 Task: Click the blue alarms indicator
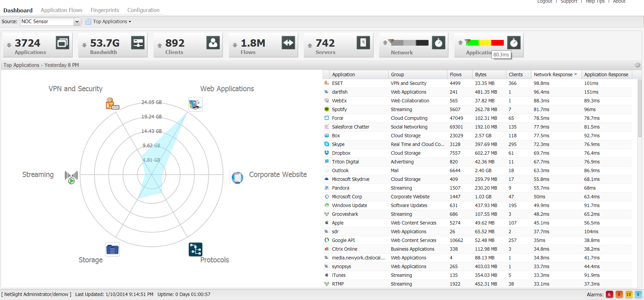pos(638,294)
